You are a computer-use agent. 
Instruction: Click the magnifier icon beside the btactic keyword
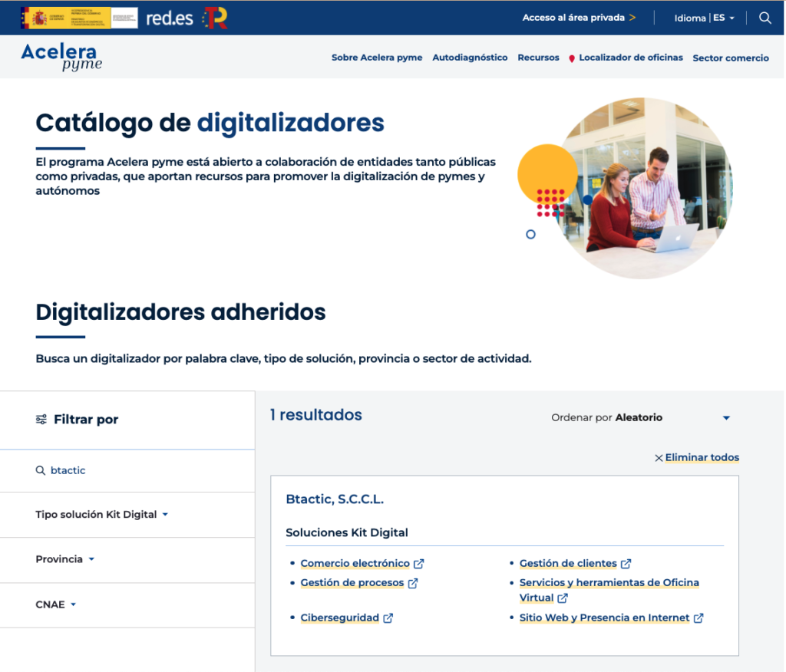pyautogui.click(x=41, y=470)
